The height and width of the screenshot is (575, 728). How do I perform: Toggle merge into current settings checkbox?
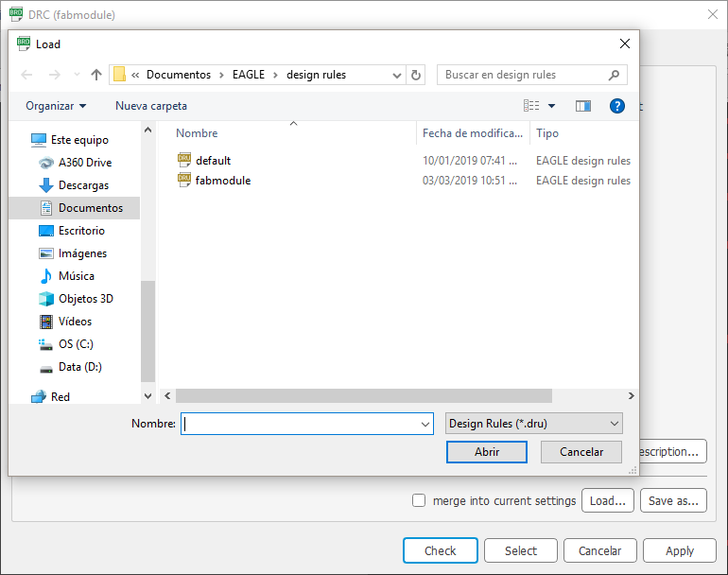click(x=419, y=500)
